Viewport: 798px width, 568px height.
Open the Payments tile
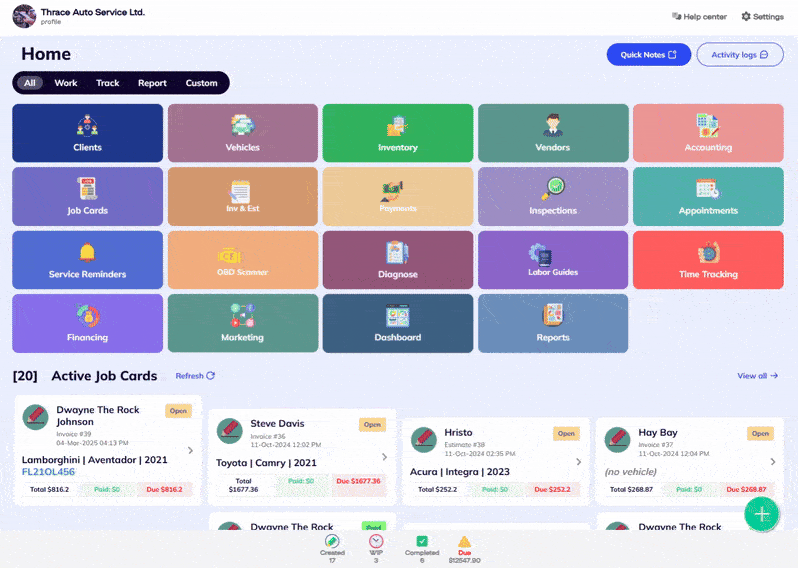[x=398, y=196]
